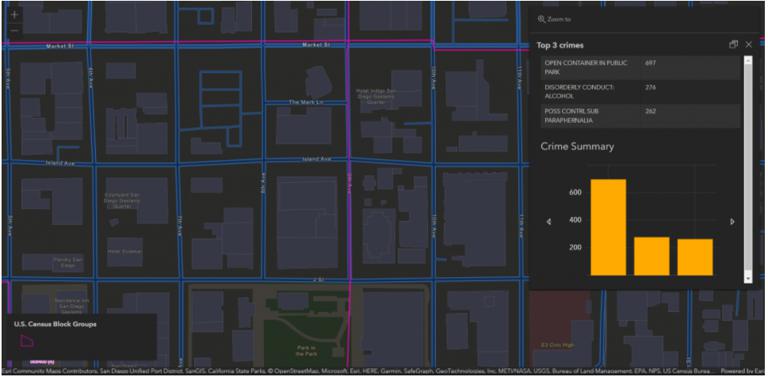768x377 pixels.
Task: Click popup scrollbar up arrow
Action: click(x=747, y=60)
